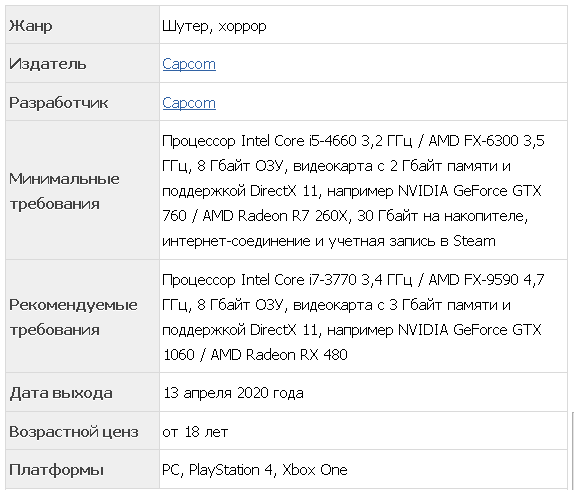The image size is (574, 490).
Task: Click the Возрастной ценз label cell
Action: pos(82,431)
